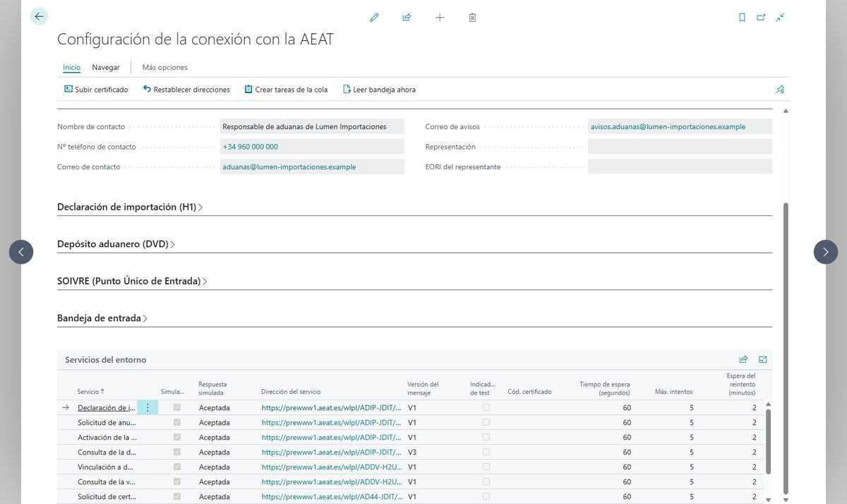Image resolution: width=847 pixels, height=504 pixels.
Task: Toggle Simulado checkbox for Solicitud de anu... row
Action: click(x=176, y=422)
